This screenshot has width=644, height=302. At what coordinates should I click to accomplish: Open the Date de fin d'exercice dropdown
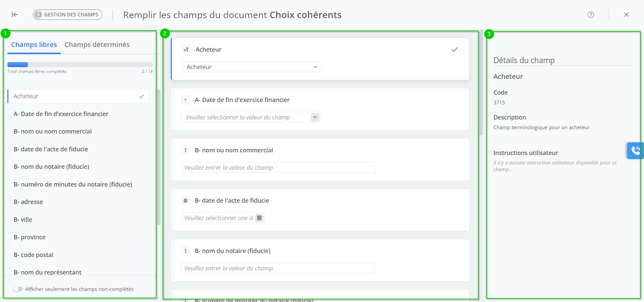(250, 117)
